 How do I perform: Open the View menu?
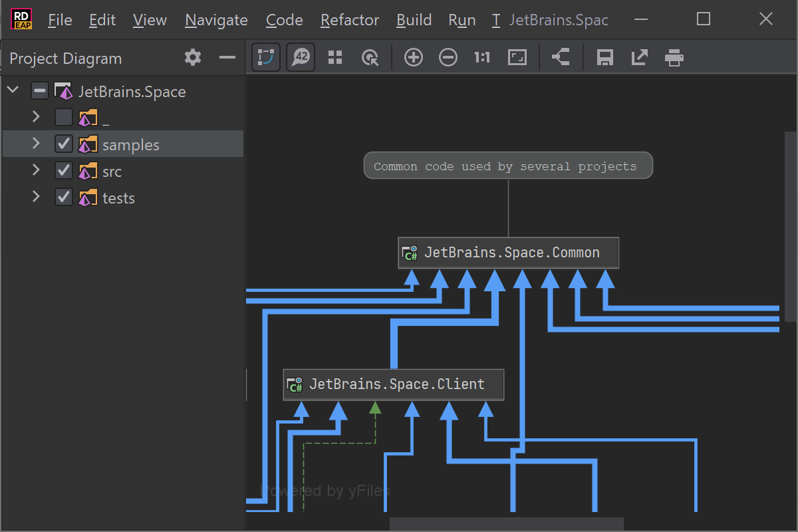tap(150, 20)
